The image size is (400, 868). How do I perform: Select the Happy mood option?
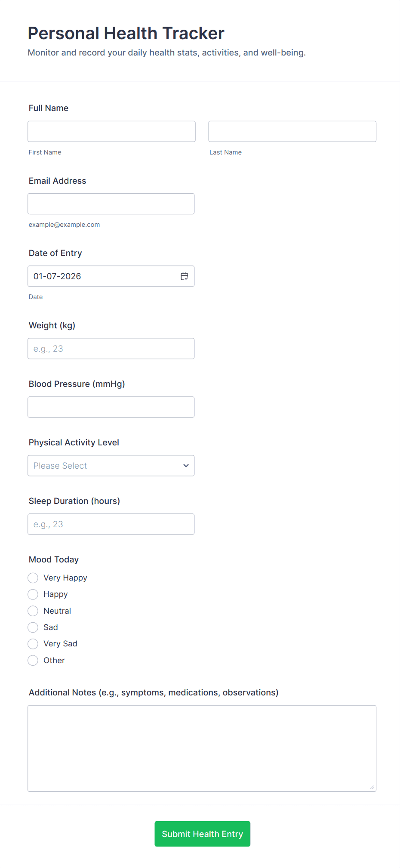(x=33, y=594)
